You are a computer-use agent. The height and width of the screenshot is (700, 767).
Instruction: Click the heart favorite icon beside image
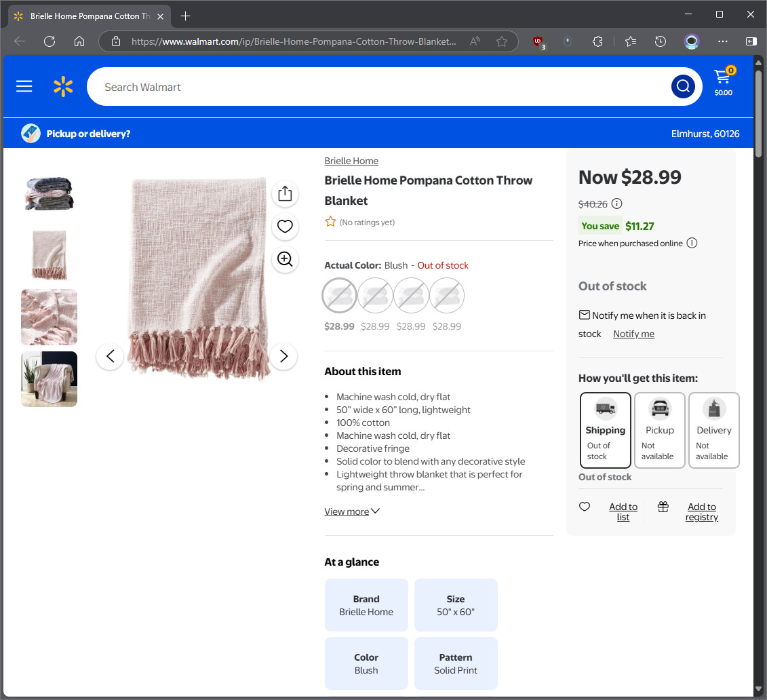click(285, 227)
